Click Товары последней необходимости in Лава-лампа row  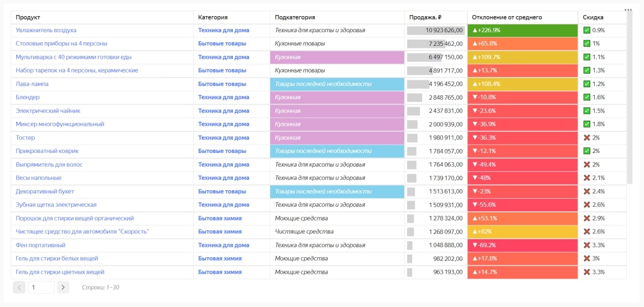tap(337, 84)
